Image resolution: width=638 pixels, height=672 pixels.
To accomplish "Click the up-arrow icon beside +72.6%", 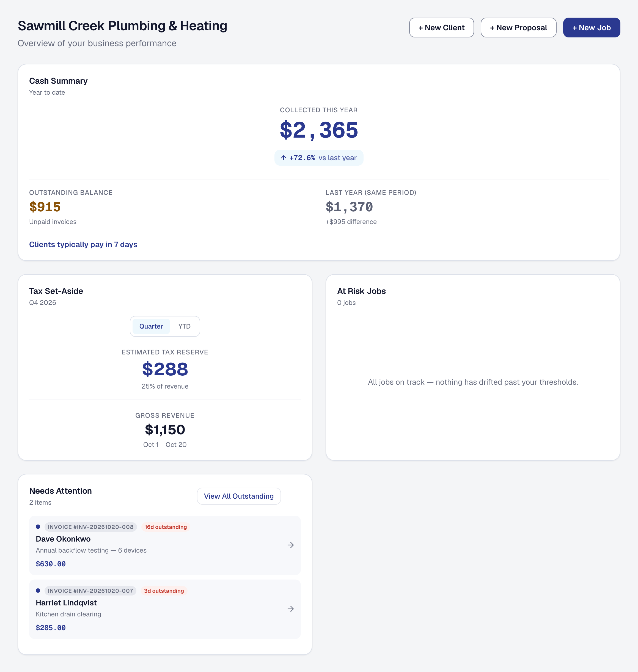I will tap(284, 158).
